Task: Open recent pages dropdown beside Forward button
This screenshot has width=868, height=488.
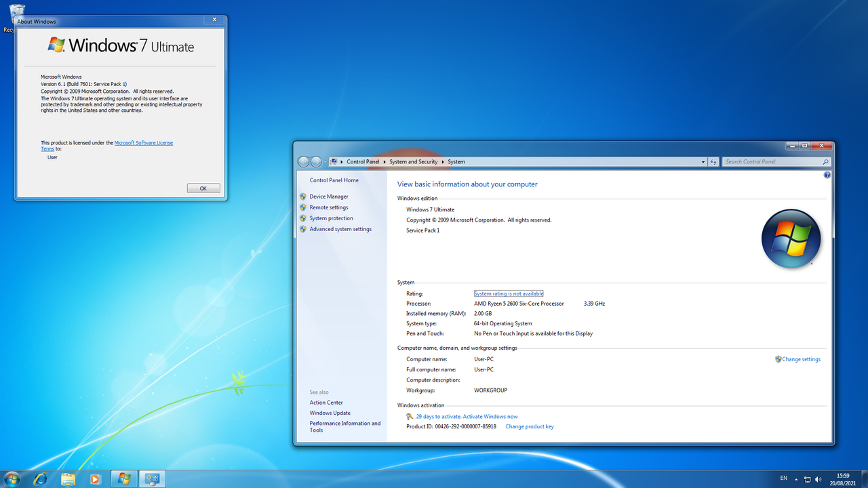Action: pyautogui.click(x=325, y=162)
